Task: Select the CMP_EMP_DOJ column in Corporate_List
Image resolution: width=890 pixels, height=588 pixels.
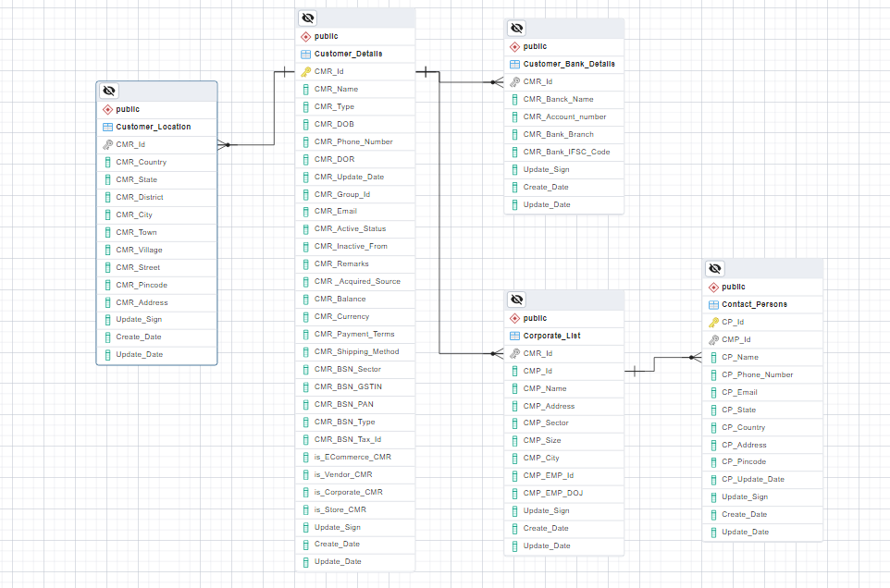Action: [x=552, y=493]
